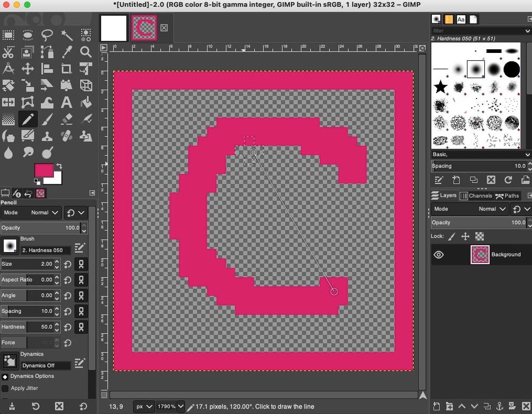Select the Clone tool
The height and width of the screenshot is (414, 532).
point(47,136)
